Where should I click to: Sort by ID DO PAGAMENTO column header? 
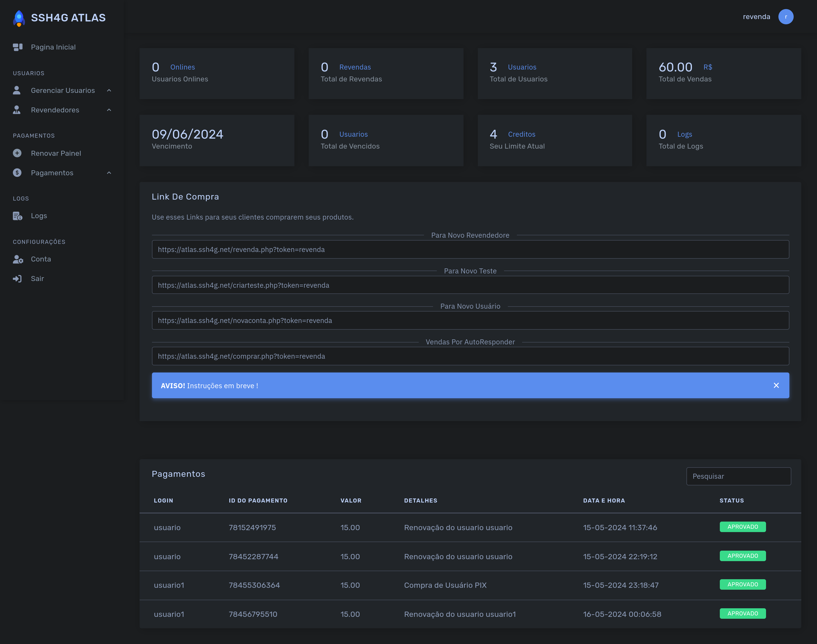tap(258, 500)
